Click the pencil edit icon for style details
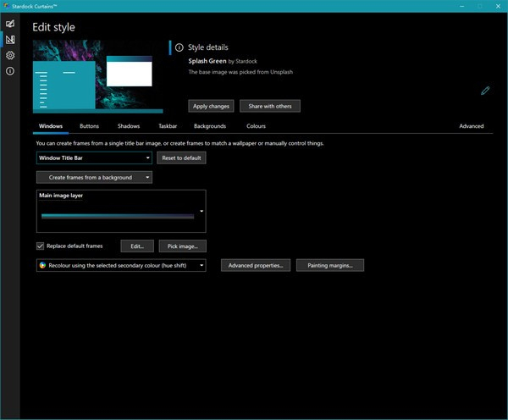This screenshot has height=420, width=508. point(485,91)
